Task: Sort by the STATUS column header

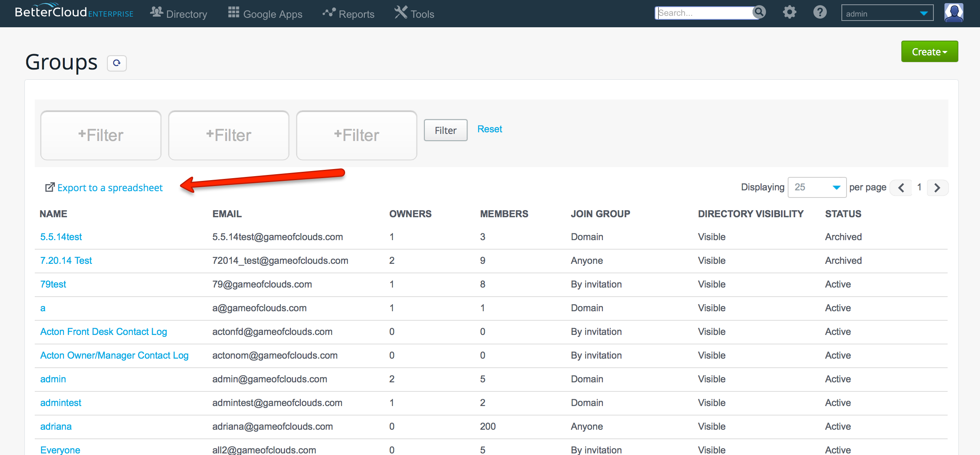Action: click(x=843, y=214)
